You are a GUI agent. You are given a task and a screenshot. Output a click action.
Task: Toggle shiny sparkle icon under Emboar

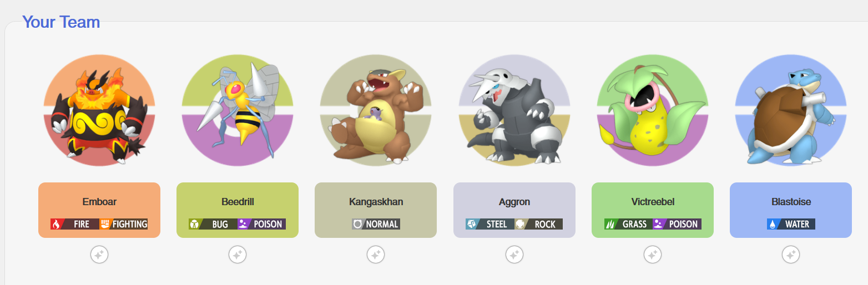click(99, 255)
